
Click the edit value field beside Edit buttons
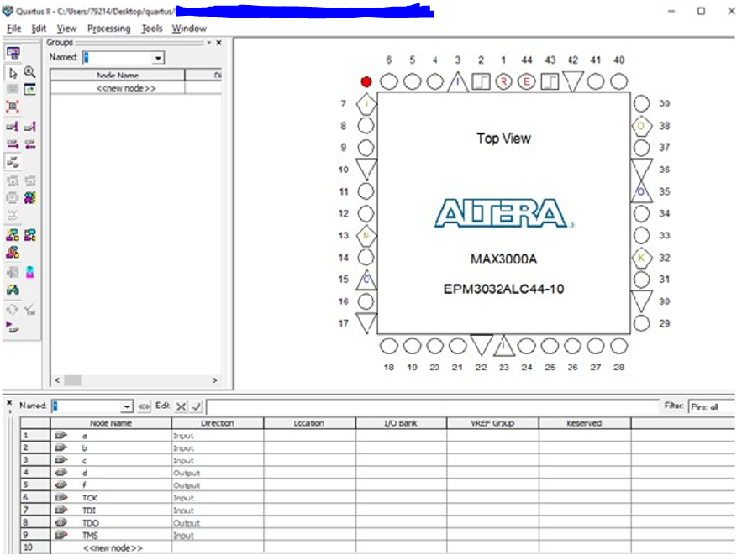click(433, 406)
